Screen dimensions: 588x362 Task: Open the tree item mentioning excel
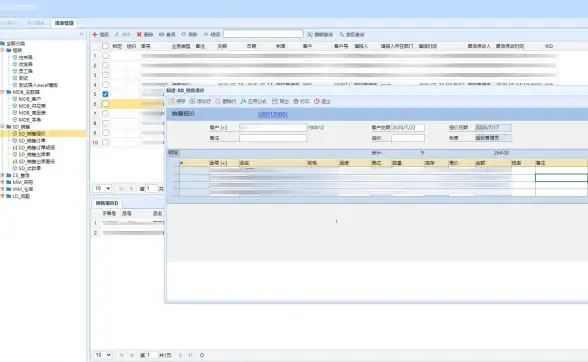pyautogui.click(x=38, y=85)
